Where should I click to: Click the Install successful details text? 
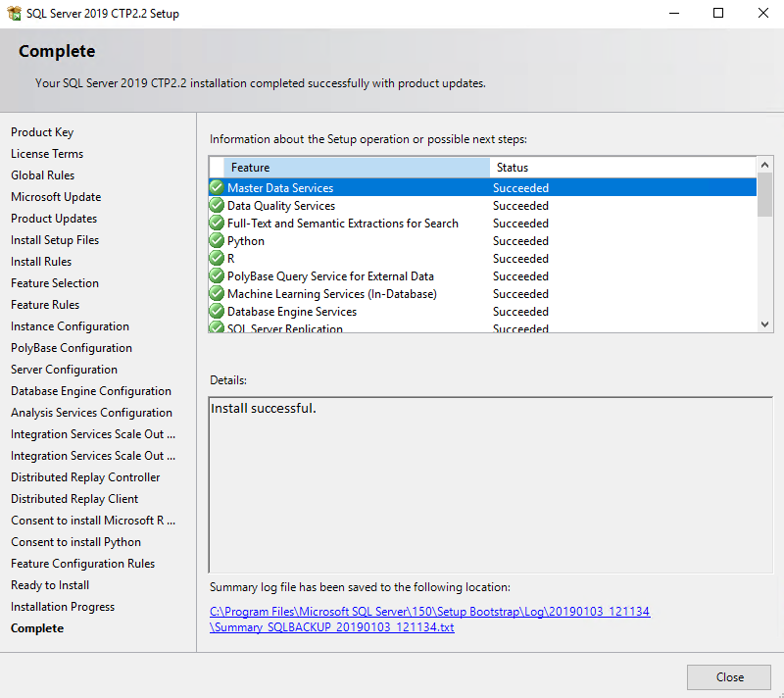[x=263, y=408]
